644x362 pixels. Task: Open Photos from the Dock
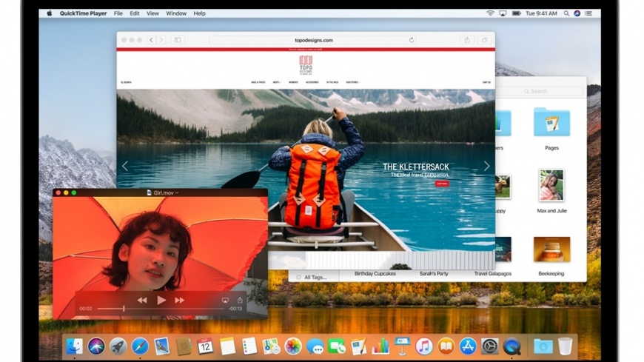(293, 346)
